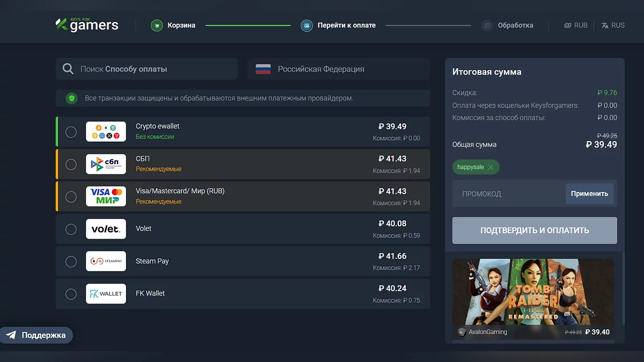Click the search magnifier icon
The image size is (644, 362).
click(68, 69)
